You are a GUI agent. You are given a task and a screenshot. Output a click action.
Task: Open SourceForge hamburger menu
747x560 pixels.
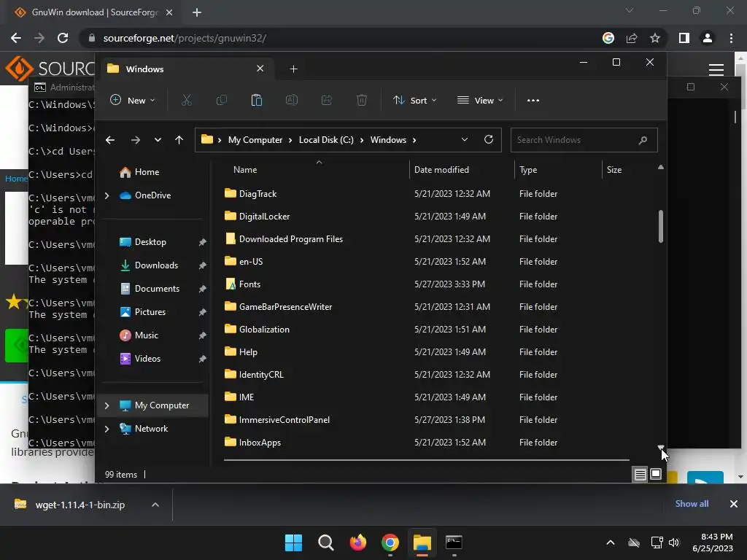pos(716,69)
